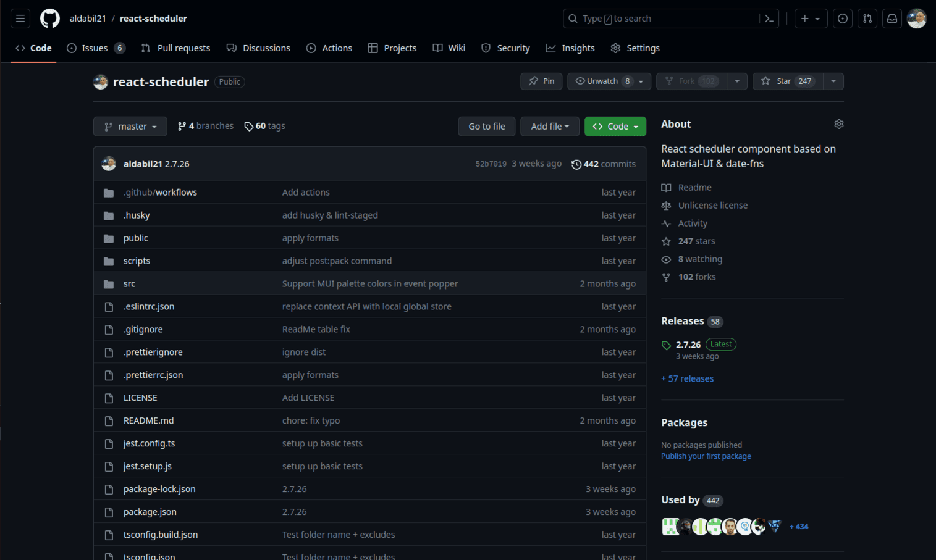Open the .github/workflows folder

(x=160, y=193)
